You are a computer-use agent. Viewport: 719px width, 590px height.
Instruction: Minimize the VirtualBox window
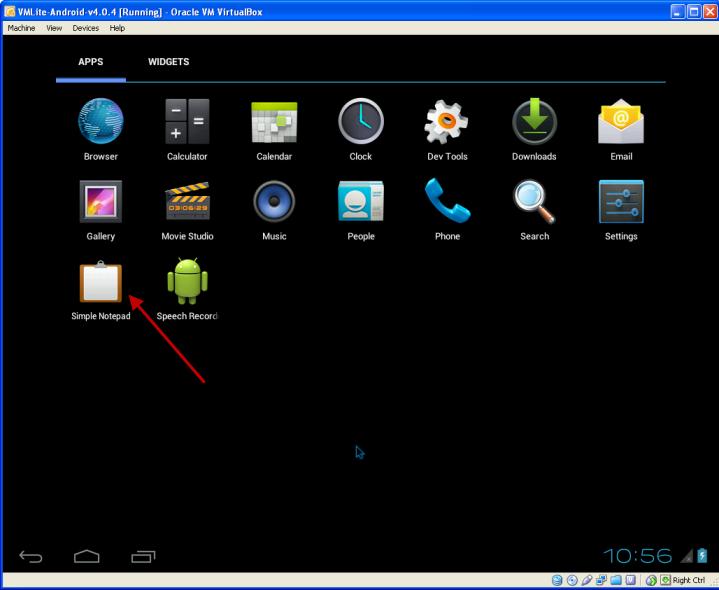[x=678, y=11]
